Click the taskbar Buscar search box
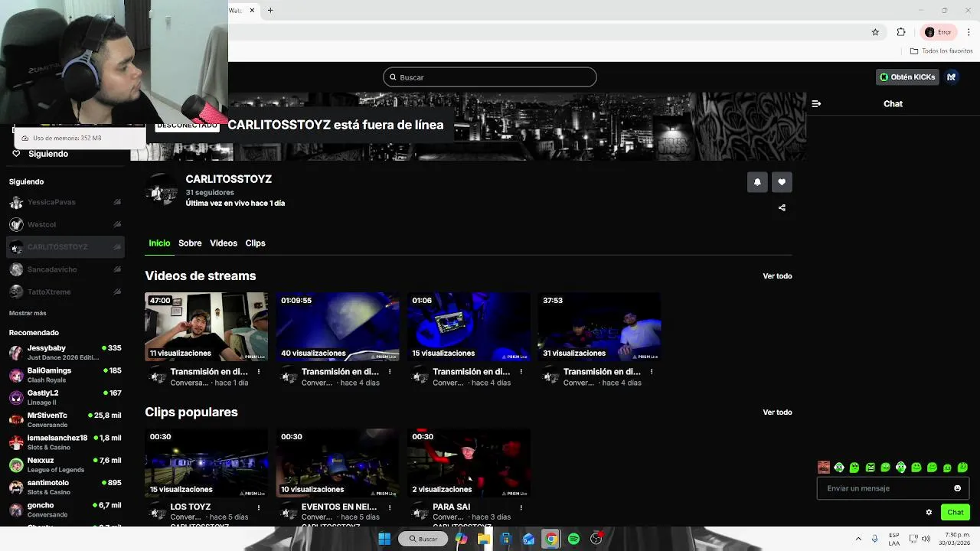Screen dimensions: 980x551 pos(423,539)
